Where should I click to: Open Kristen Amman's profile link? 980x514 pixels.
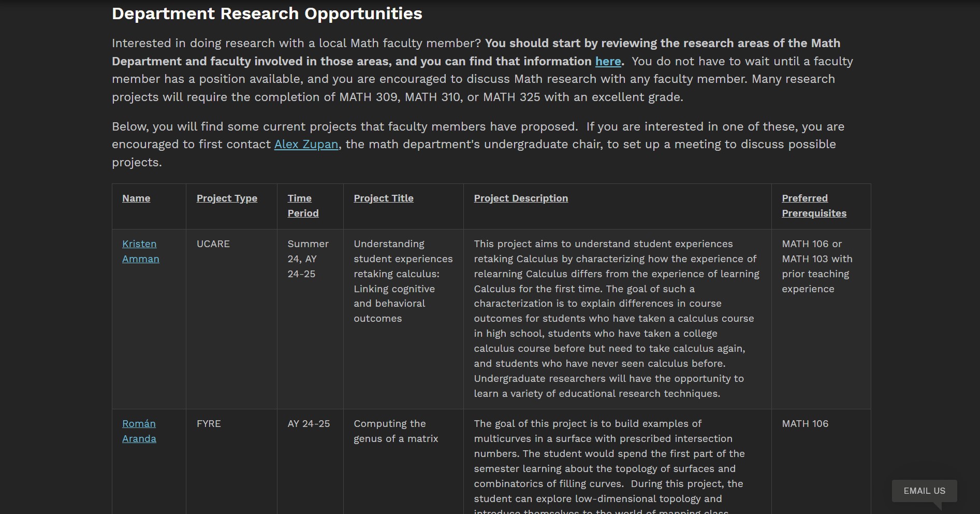pyautogui.click(x=140, y=251)
